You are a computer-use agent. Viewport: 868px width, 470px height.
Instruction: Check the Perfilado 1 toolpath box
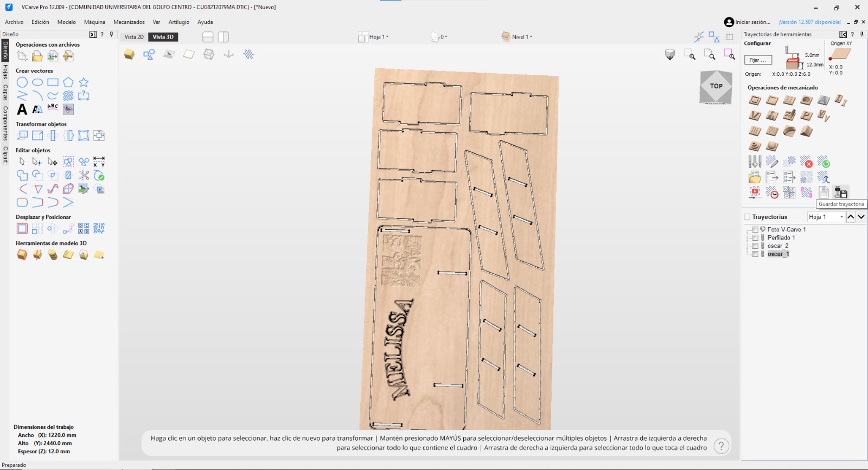755,238
